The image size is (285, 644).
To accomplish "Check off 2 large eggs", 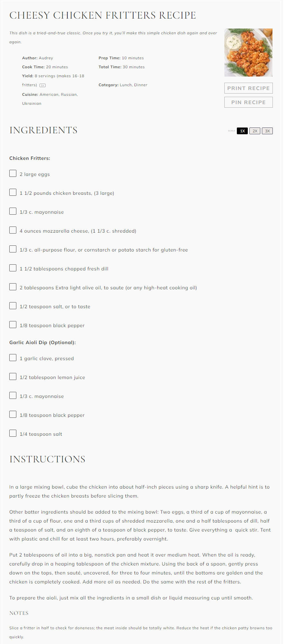I will tap(13, 173).
